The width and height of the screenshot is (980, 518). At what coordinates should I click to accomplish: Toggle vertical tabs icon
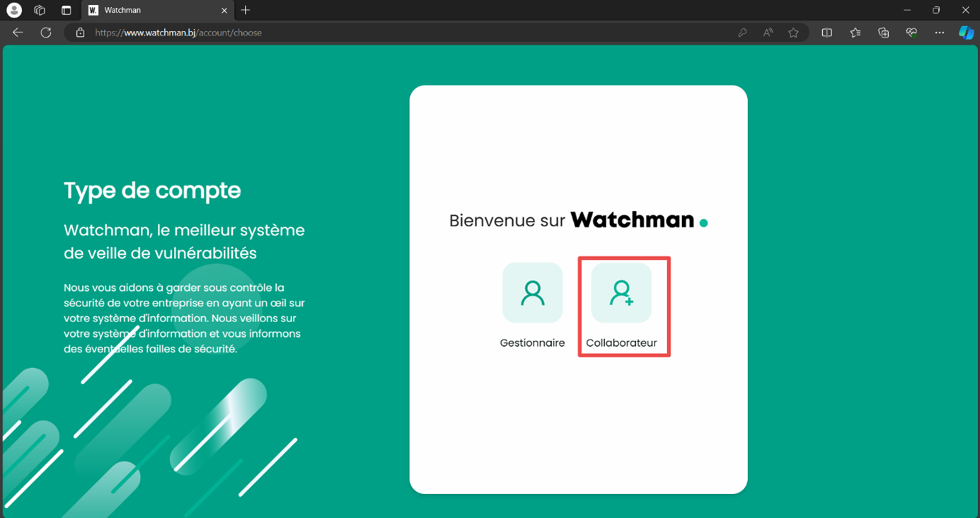pos(66,10)
